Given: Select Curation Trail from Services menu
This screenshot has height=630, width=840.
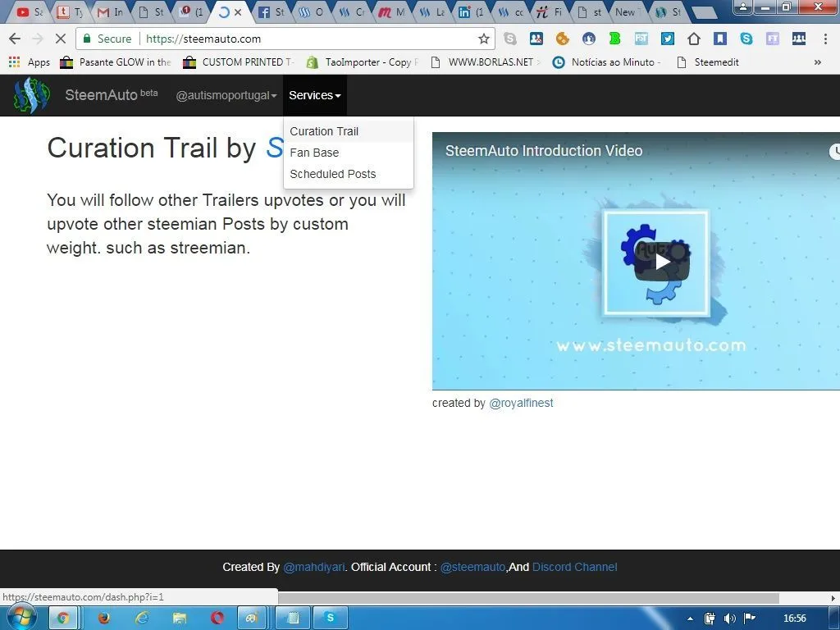Looking at the screenshot, I should 348,131.
